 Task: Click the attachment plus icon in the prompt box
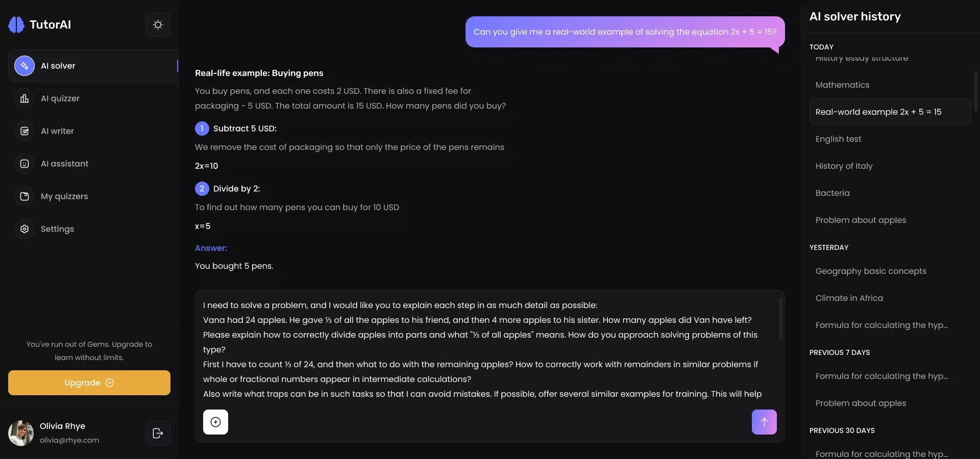coord(215,422)
